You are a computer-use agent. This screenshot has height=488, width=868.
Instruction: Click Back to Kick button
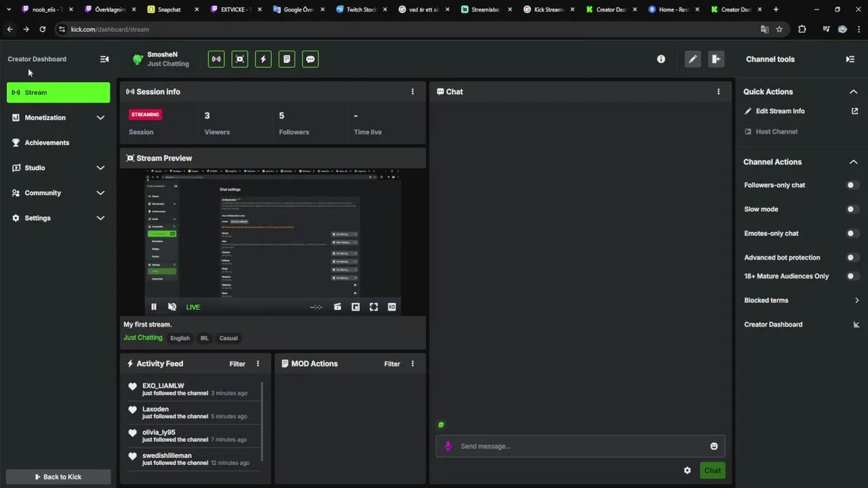point(58,477)
